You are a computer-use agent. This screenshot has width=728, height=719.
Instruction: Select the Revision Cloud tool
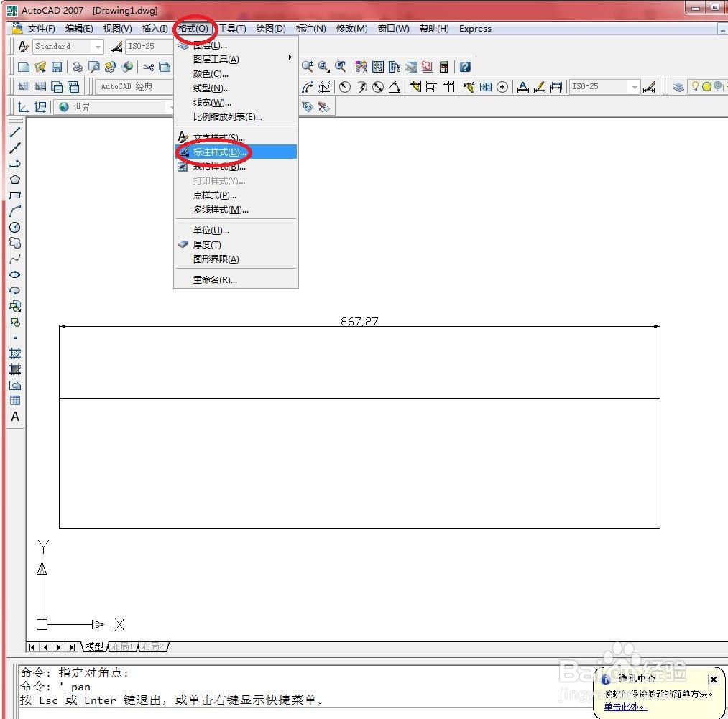[15, 243]
